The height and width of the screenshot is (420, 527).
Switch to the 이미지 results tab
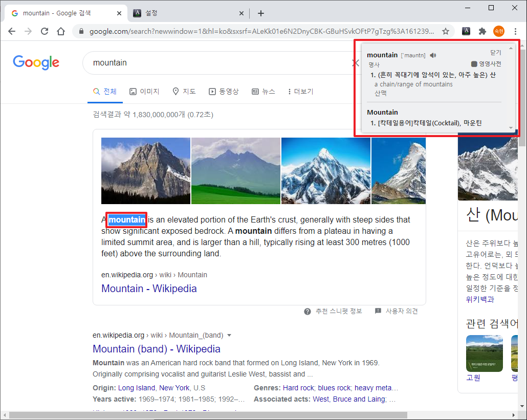click(144, 92)
